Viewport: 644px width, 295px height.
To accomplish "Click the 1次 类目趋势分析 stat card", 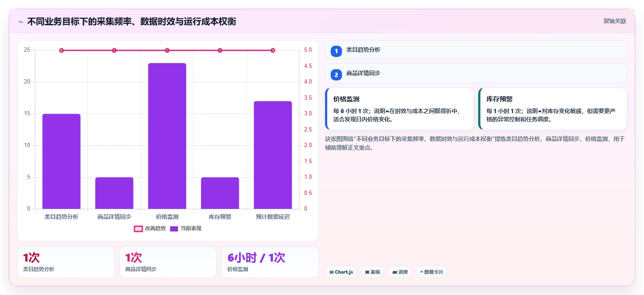I will (66, 262).
